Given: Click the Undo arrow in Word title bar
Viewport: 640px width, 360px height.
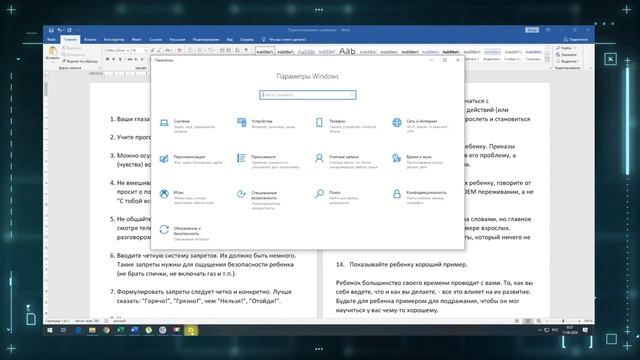Looking at the screenshot, I should tap(60, 30).
